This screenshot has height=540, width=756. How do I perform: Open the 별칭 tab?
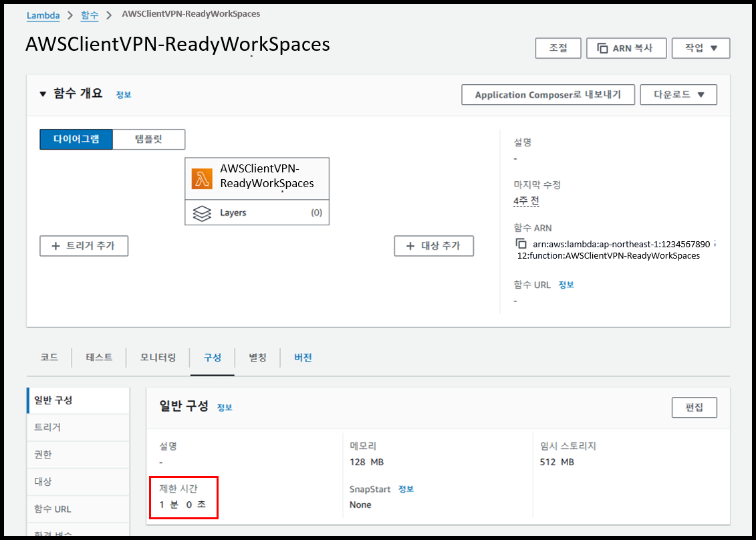(257, 358)
